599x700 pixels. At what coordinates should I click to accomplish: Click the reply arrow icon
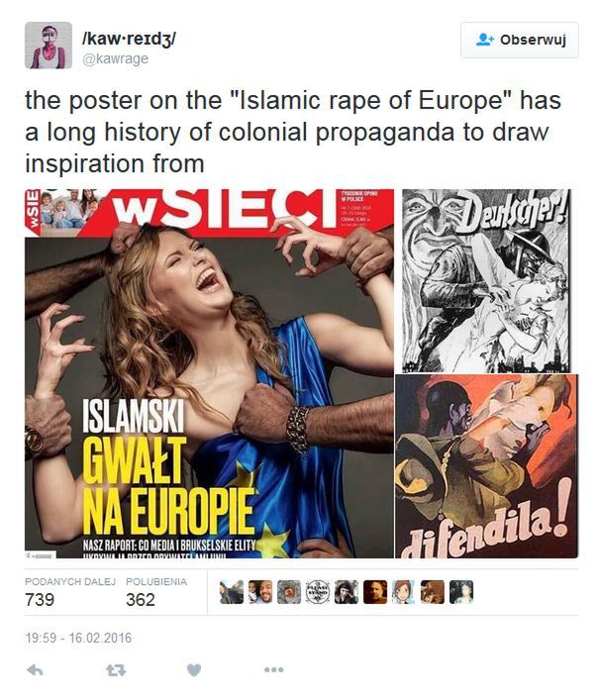[35, 669]
